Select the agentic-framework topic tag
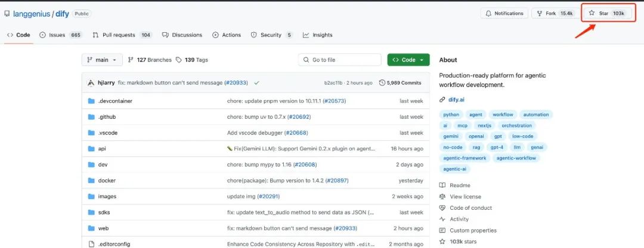Image resolution: width=644 pixels, height=248 pixels. tap(465, 158)
